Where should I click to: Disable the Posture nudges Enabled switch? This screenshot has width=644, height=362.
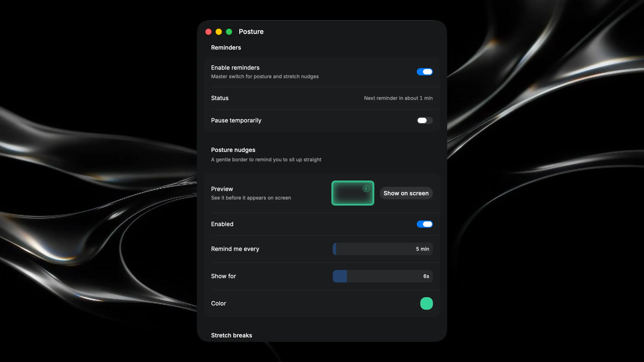pyautogui.click(x=424, y=224)
